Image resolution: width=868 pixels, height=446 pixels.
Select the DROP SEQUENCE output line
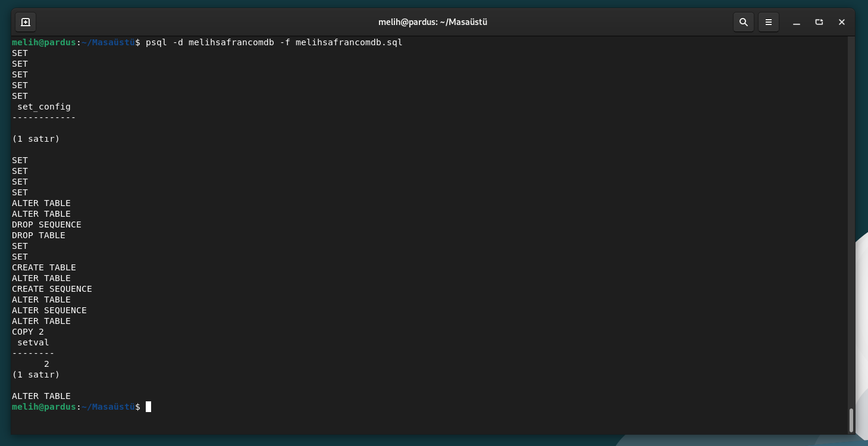pyautogui.click(x=46, y=224)
